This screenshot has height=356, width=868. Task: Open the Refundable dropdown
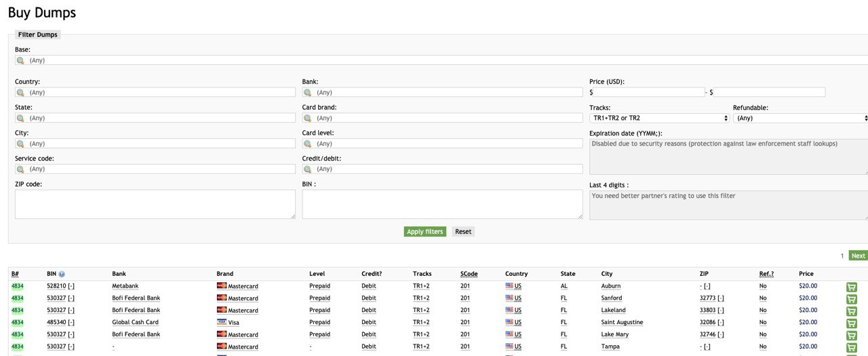click(800, 118)
